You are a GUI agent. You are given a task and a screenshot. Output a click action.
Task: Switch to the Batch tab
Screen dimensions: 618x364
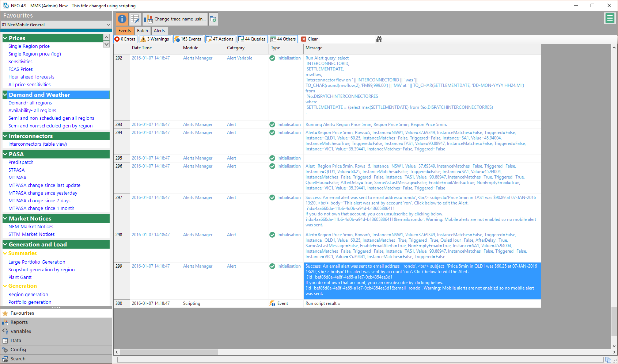pos(143,31)
